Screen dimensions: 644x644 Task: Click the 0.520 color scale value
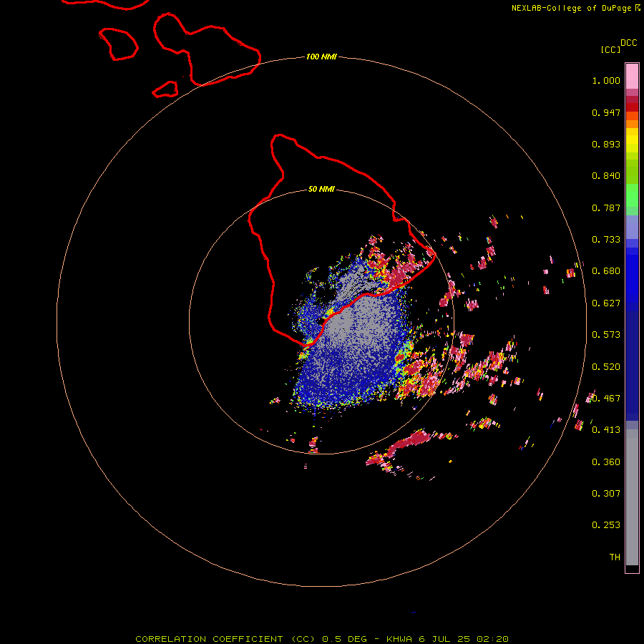tap(606, 367)
